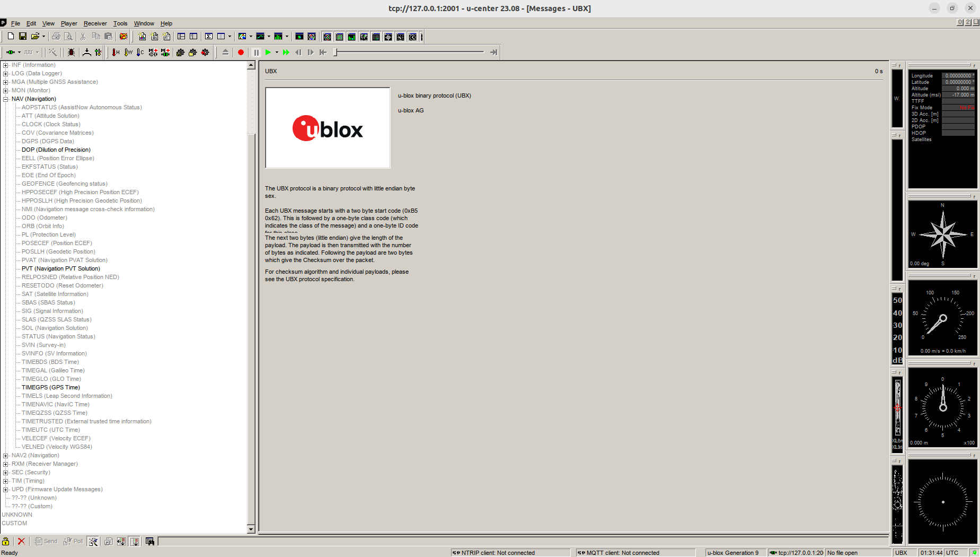This screenshot has width=980, height=557.
Task: Click the rewind to start button
Action: (x=323, y=52)
